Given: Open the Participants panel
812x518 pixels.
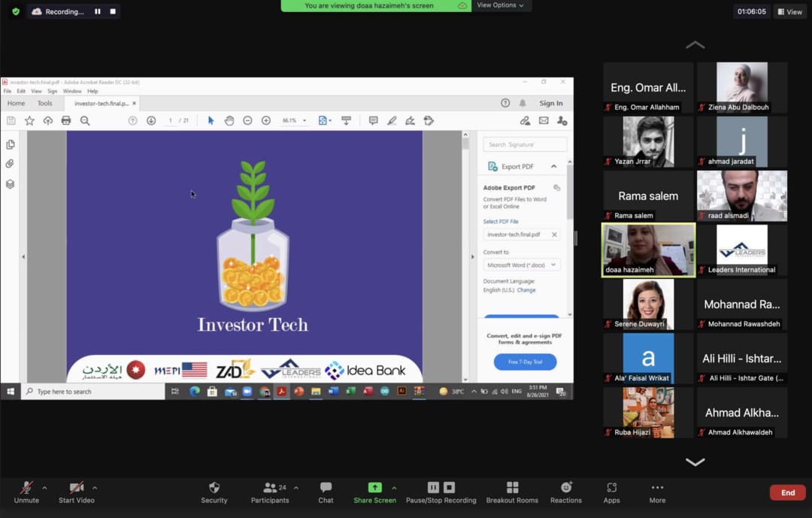Looking at the screenshot, I should (270, 492).
